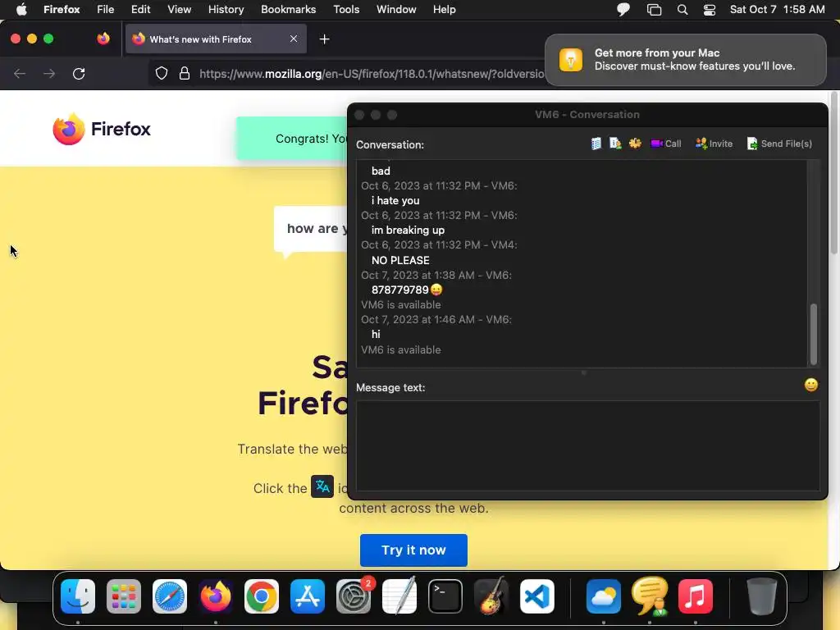Click the "i hate you" message
This screenshot has height=630, width=840.
point(395,201)
